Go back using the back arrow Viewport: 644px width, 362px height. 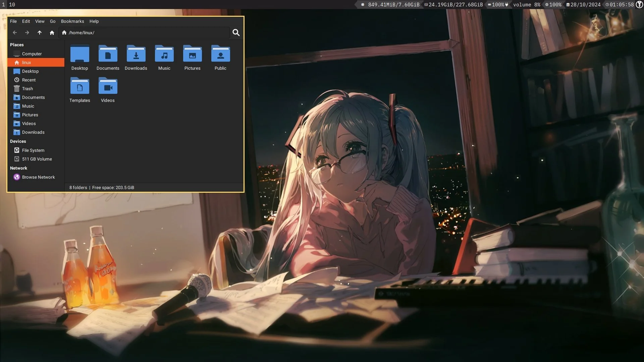pyautogui.click(x=15, y=33)
